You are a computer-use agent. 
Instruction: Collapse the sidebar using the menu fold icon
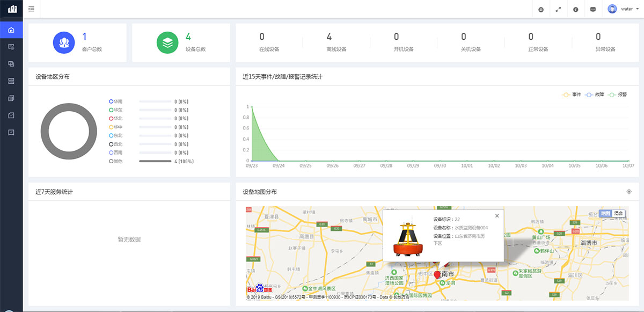(32, 9)
